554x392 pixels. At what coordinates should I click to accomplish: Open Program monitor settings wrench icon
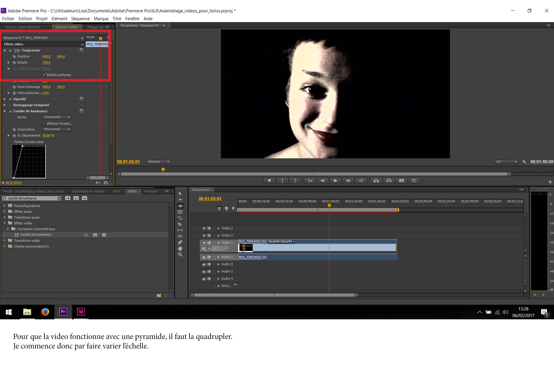(x=524, y=162)
